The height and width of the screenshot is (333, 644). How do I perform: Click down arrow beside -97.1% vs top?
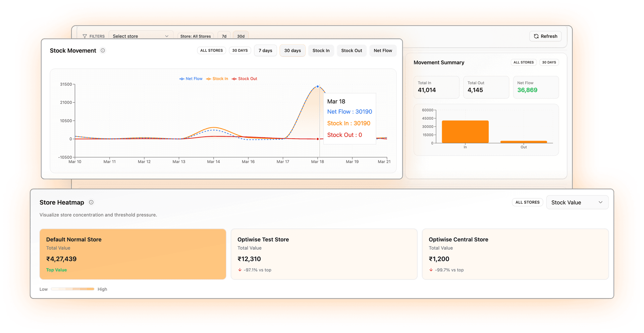240,270
